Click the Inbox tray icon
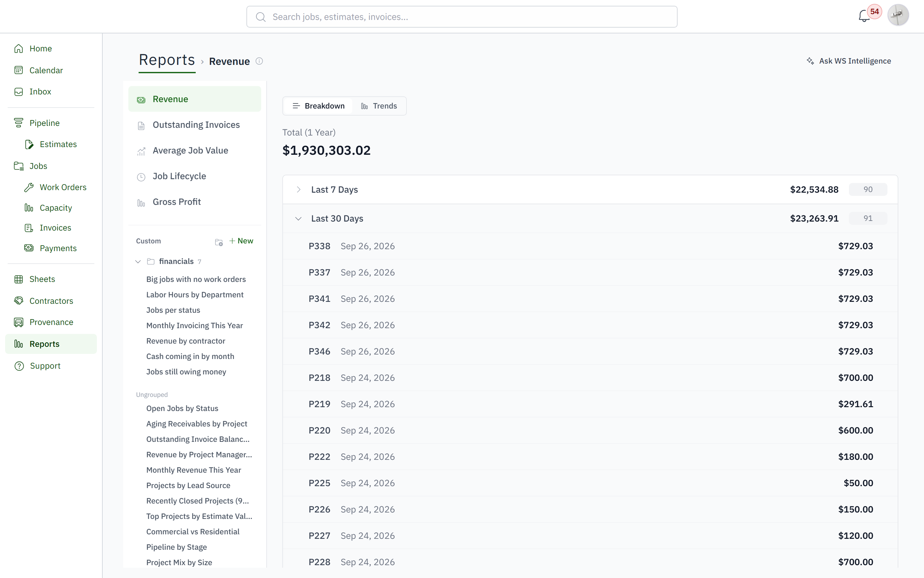This screenshot has height=578, width=924. coord(19,92)
